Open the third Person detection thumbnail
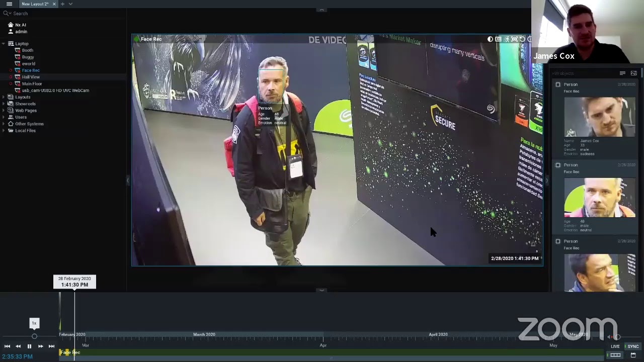644x362 pixels. 600,273
